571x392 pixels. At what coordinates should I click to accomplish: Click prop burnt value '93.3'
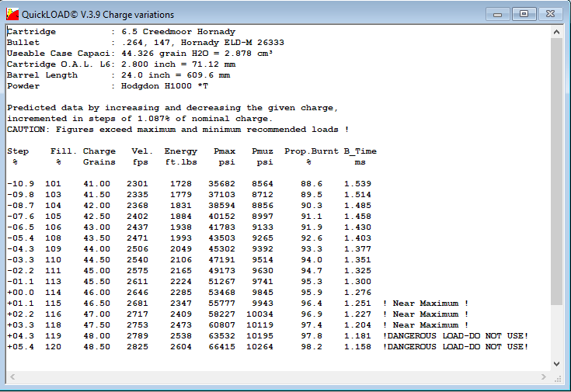(x=312, y=249)
